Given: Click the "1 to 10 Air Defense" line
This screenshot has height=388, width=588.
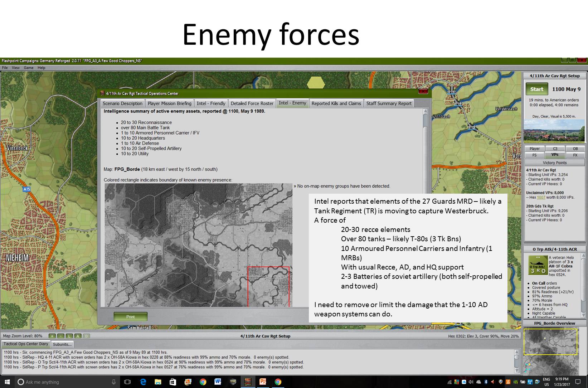Looking at the screenshot, I should [x=140, y=143].
